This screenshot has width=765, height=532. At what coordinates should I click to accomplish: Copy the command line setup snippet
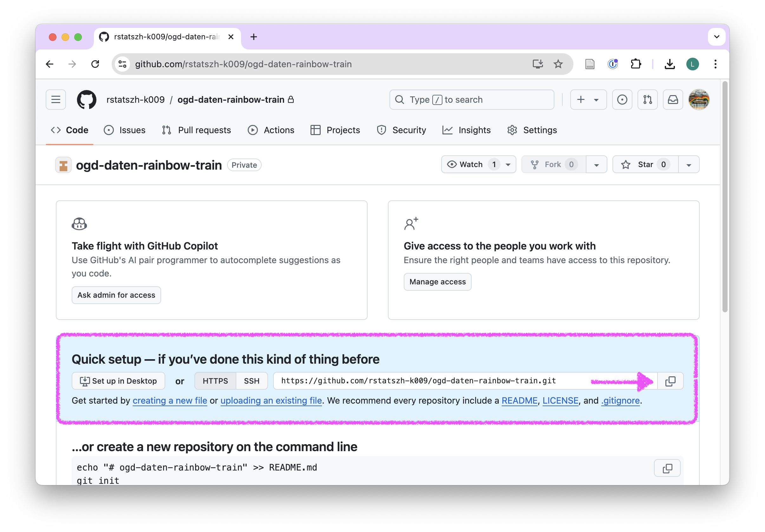(667, 468)
